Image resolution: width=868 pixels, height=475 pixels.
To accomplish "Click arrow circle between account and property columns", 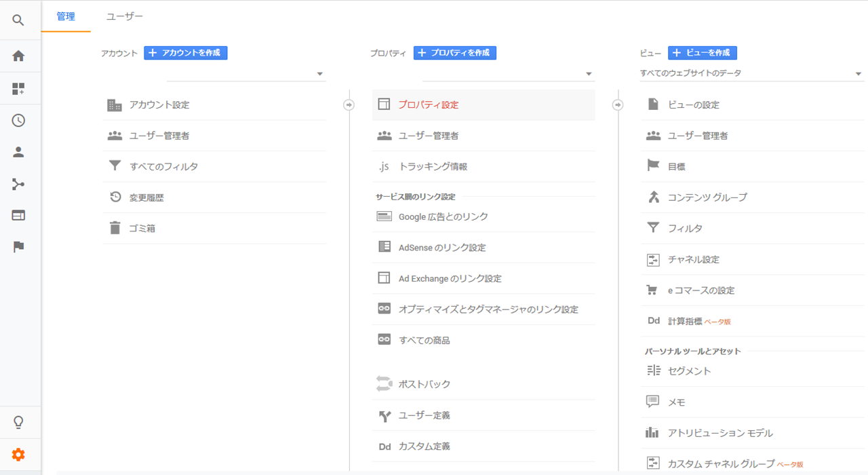I will point(349,105).
